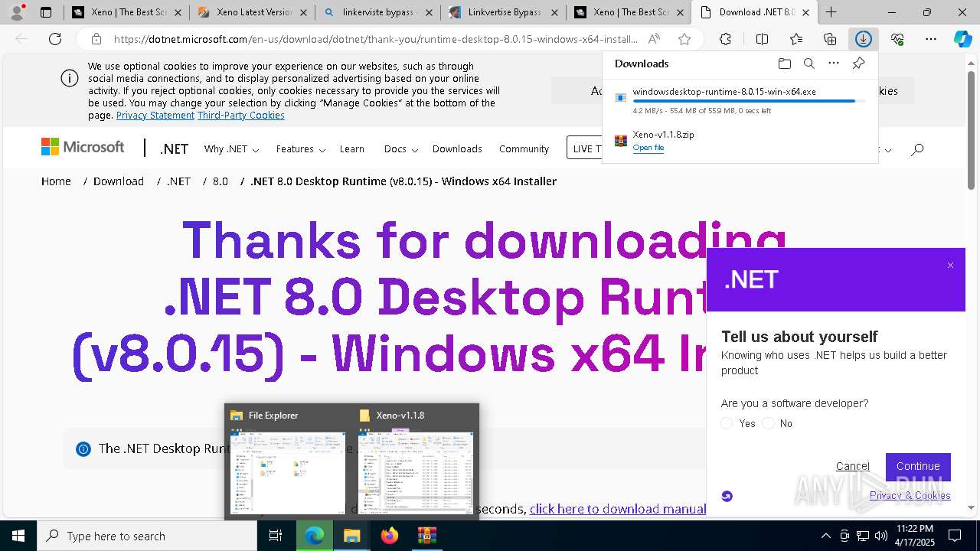Screen dimensions: 980x551
Task: Search downloads magnifier icon
Action: pos(808,64)
